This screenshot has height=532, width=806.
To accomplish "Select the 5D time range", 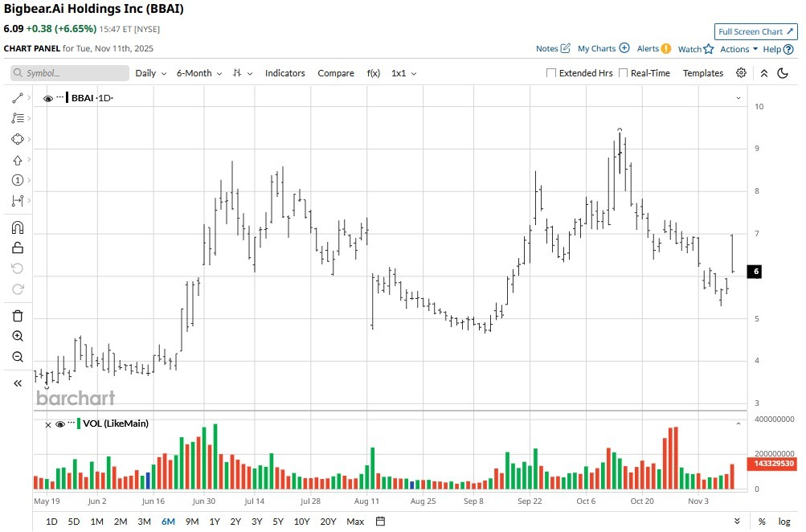I will [x=74, y=522].
